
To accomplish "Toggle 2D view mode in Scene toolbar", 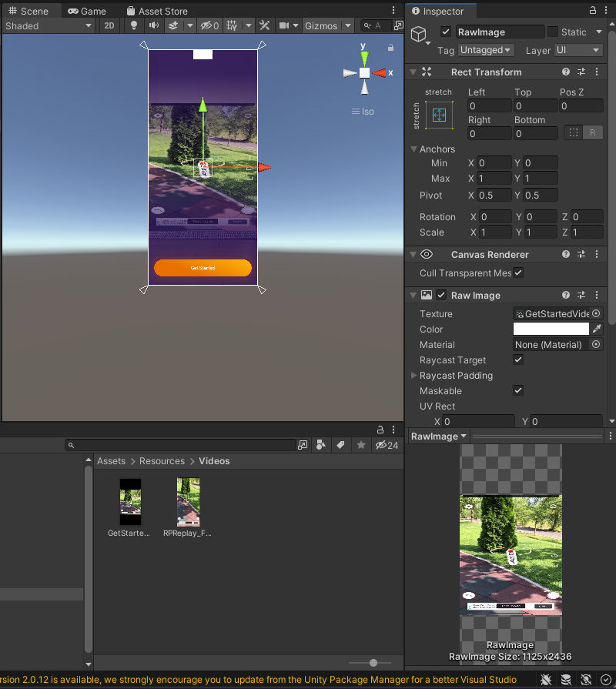I will 109,25.
